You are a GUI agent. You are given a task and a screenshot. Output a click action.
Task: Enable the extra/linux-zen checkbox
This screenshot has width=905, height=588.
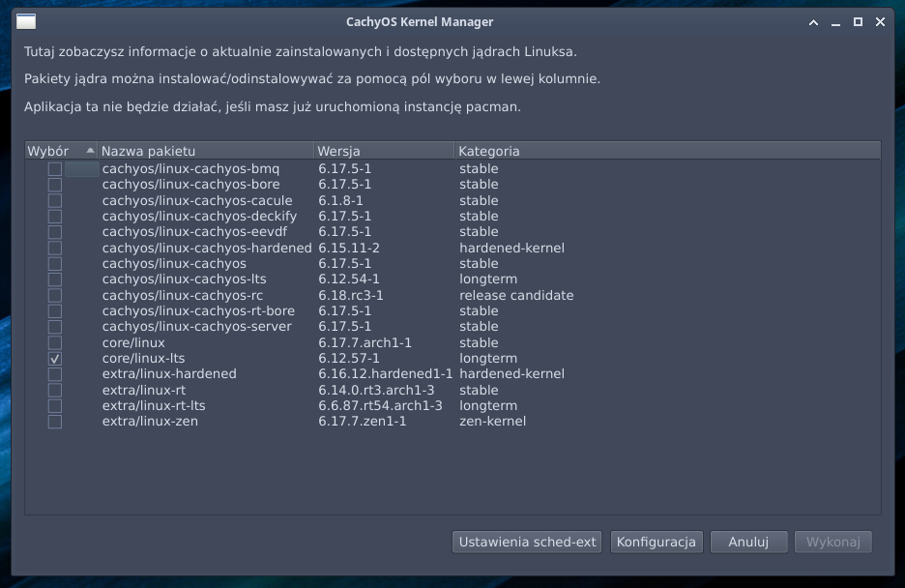55,422
